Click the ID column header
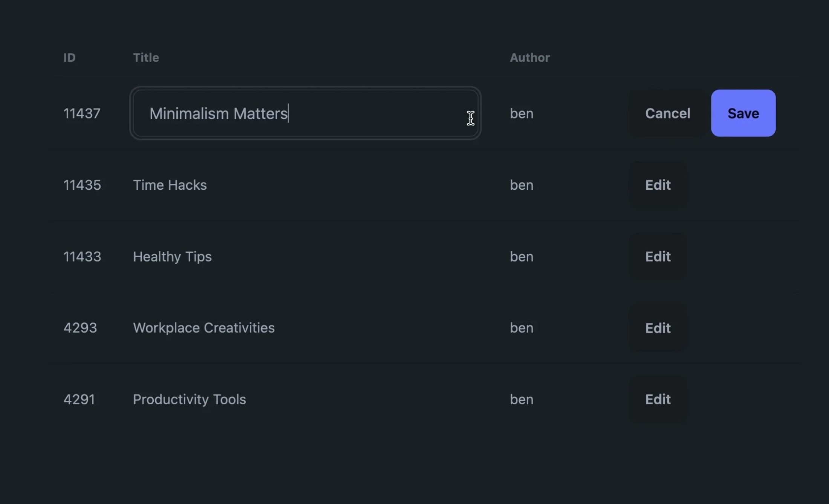Viewport: 829px width, 504px height. coord(69,57)
